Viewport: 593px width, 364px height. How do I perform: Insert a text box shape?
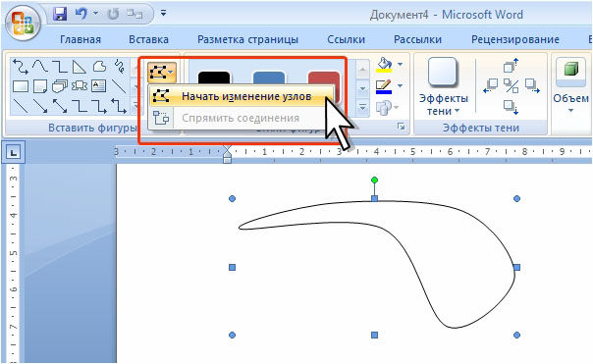pos(99,86)
